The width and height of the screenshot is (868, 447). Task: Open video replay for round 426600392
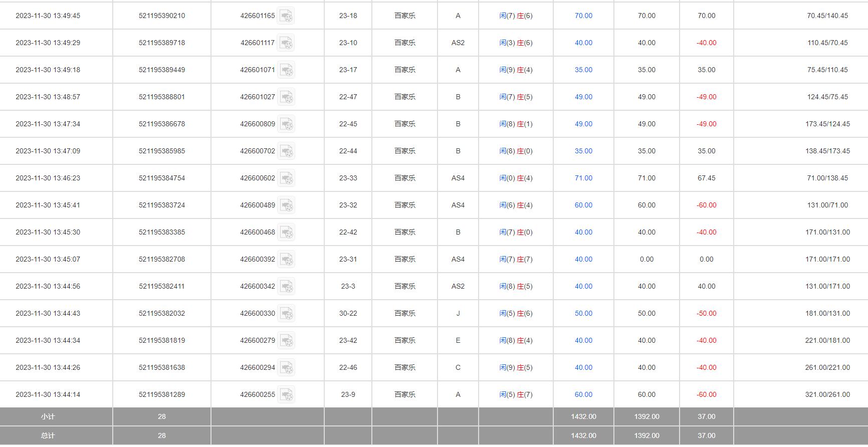[286, 260]
